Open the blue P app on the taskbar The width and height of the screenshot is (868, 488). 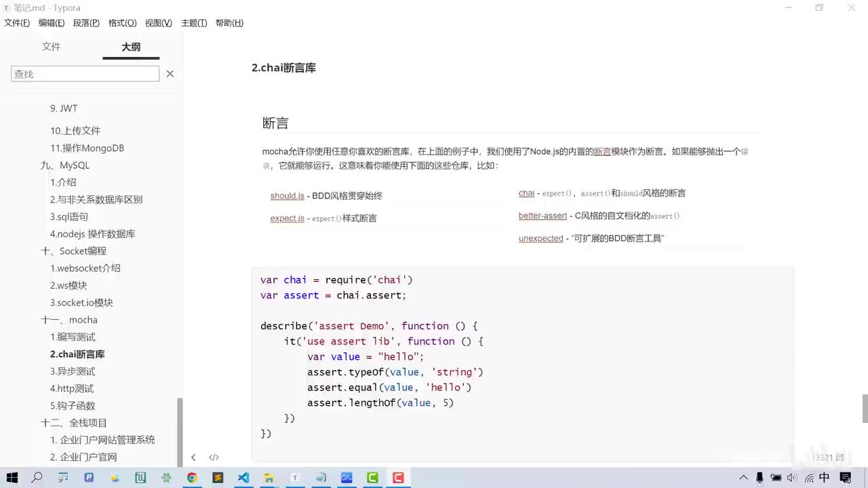click(89, 478)
